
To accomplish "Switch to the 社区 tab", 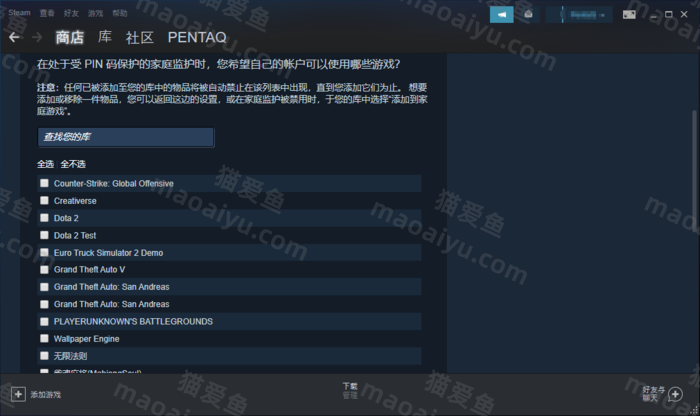I will [x=140, y=37].
